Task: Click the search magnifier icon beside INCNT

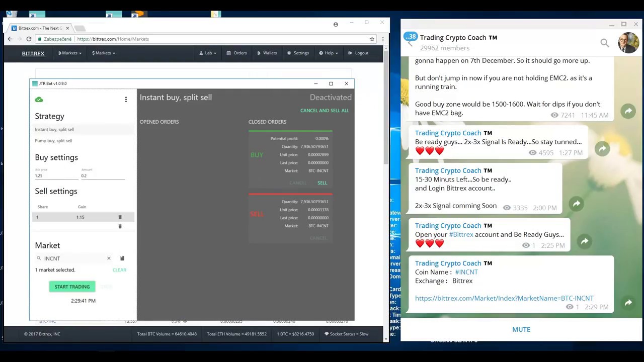Action: point(39,258)
